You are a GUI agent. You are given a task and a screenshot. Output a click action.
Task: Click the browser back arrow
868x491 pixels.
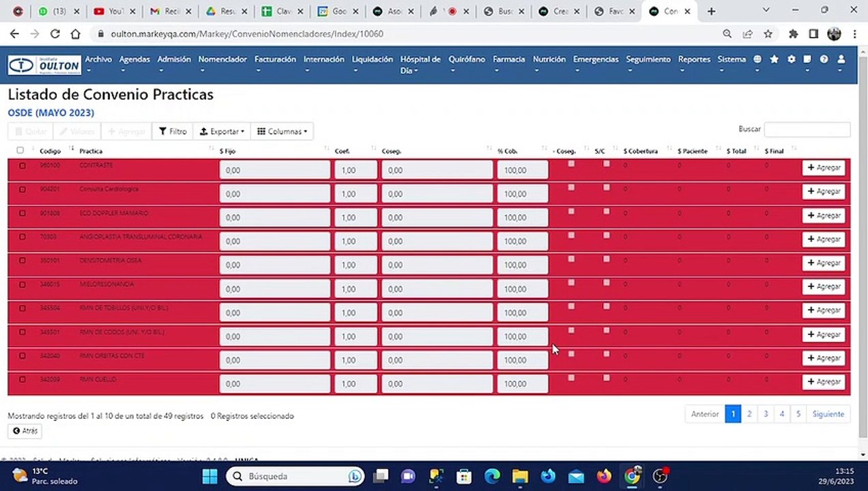pyautogui.click(x=14, y=33)
